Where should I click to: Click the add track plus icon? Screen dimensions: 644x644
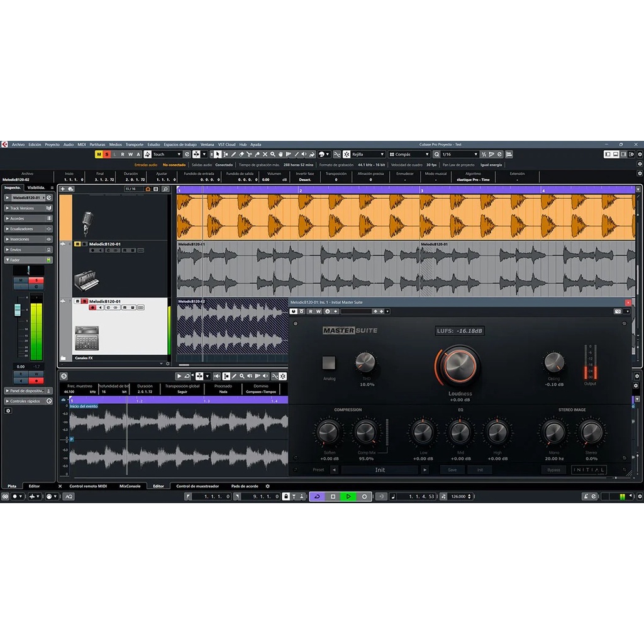coord(63,189)
